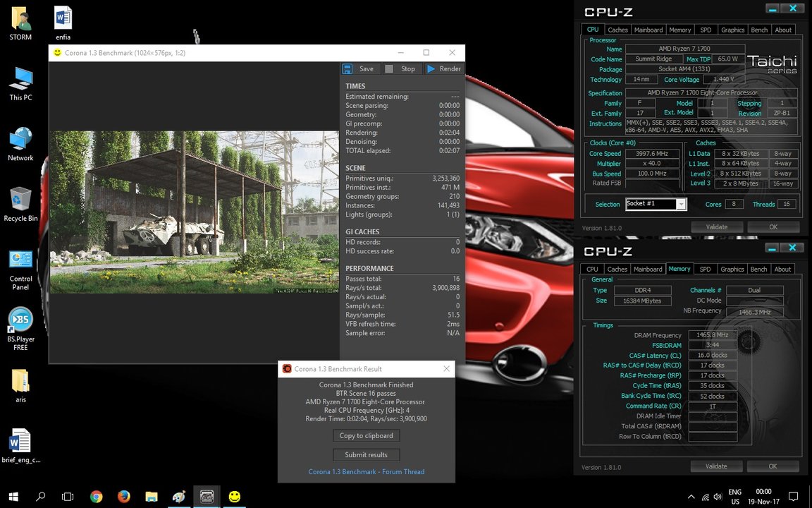Screen dimensions: 812x508
Task: Open Graphics tab in top CPU-Z window
Action: point(733,30)
